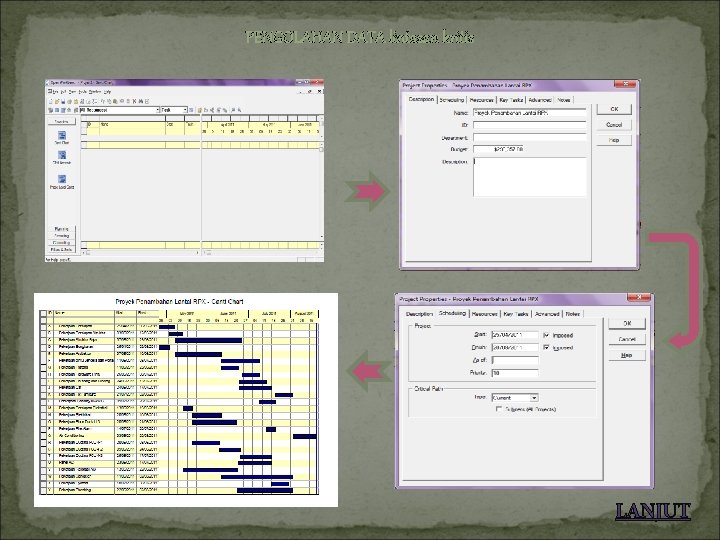Click the Budget value field
Image resolution: width=720 pixels, height=540 pixels.
(x=498, y=149)
